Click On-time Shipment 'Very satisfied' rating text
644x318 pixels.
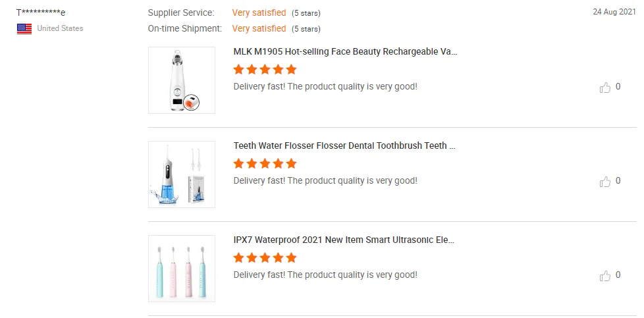(259, 28)
